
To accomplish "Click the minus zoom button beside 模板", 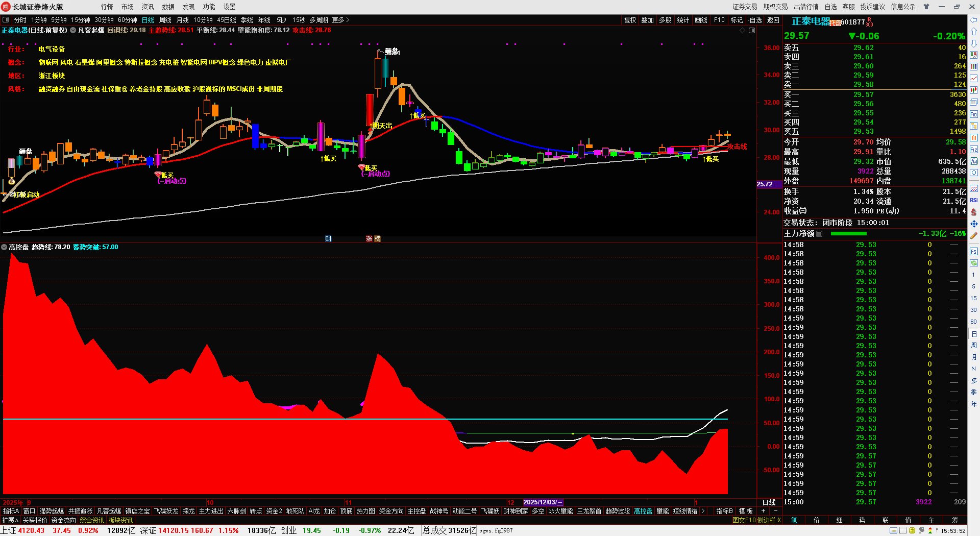I will click(776, 511).
